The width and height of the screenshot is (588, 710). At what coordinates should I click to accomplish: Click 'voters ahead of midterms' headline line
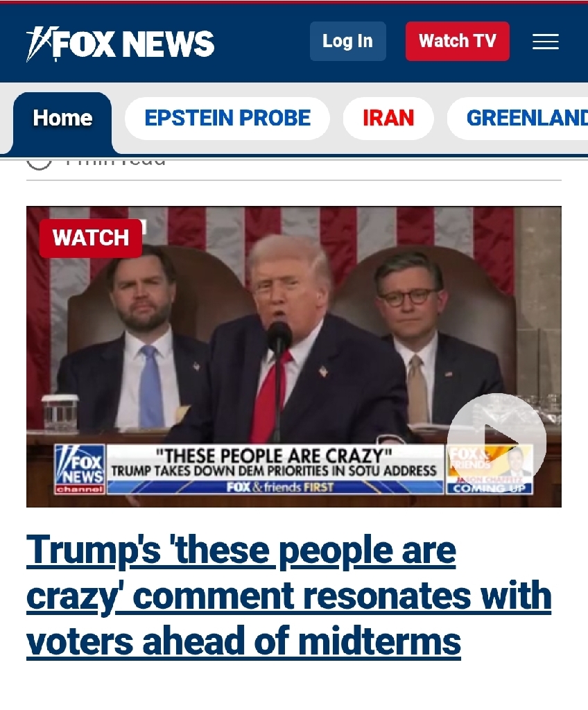(243, 642)
